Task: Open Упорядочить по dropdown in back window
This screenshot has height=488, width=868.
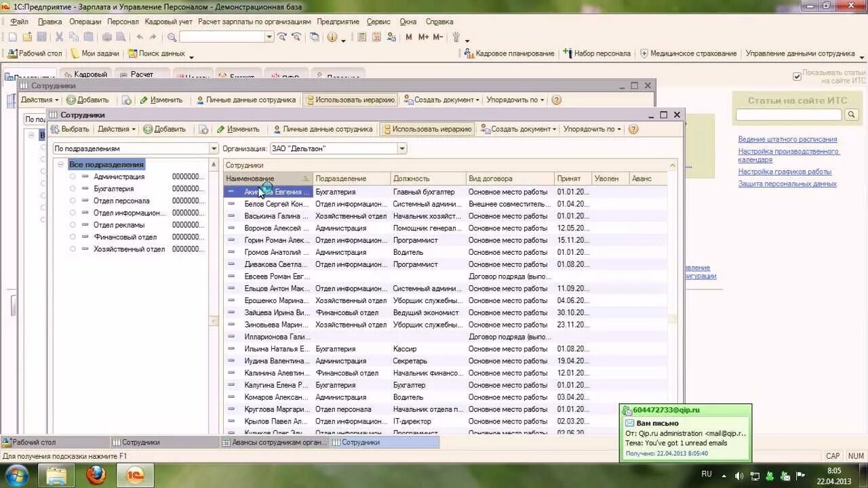Action: click(515, 100)
